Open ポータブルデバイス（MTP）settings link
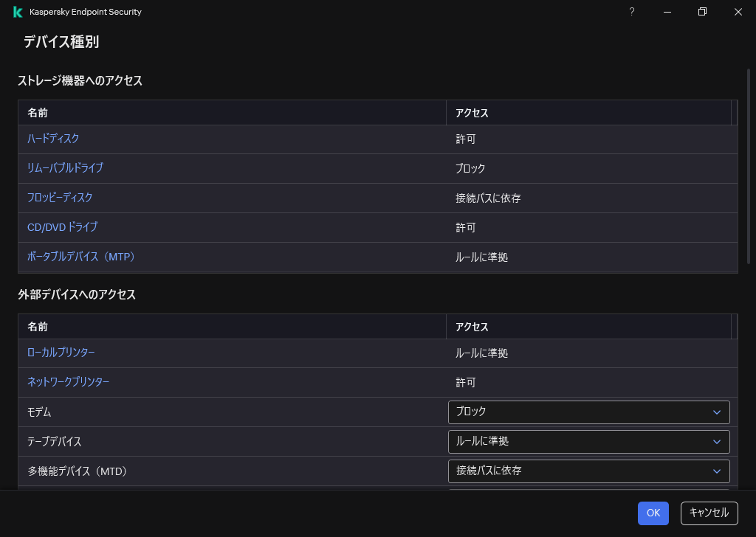Screen dimensions: 756x537 pyautogui.click(x=81, y=257)
